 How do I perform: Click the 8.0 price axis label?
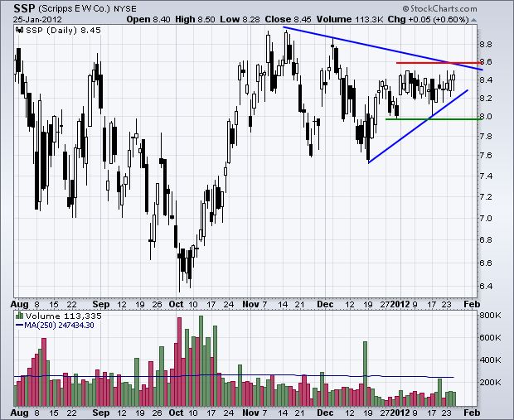click(x=486, y=116)
